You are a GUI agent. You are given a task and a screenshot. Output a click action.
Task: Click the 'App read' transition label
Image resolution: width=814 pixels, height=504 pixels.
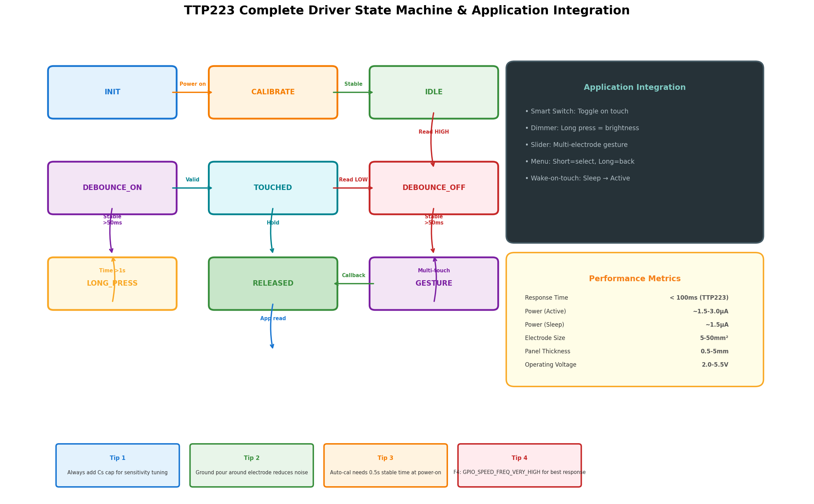click(273, 318)
